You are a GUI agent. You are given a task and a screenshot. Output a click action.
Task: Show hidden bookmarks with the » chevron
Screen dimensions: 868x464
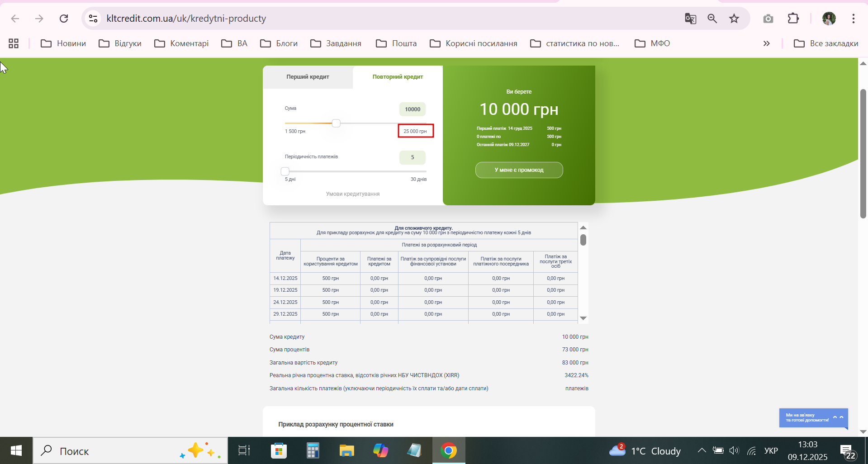pyautogui.click(x=767, y=43)
